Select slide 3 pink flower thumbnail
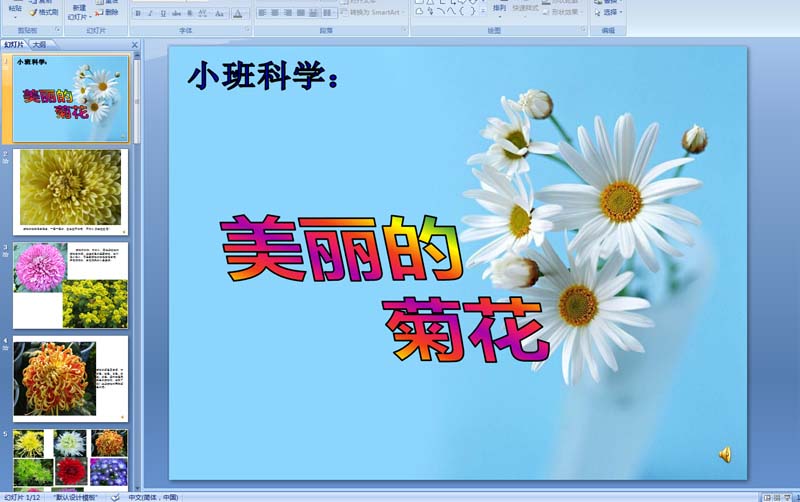 point(70,285)
